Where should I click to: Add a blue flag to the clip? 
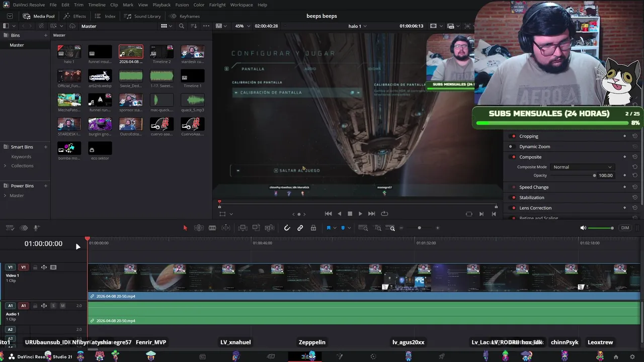[329, 228]
